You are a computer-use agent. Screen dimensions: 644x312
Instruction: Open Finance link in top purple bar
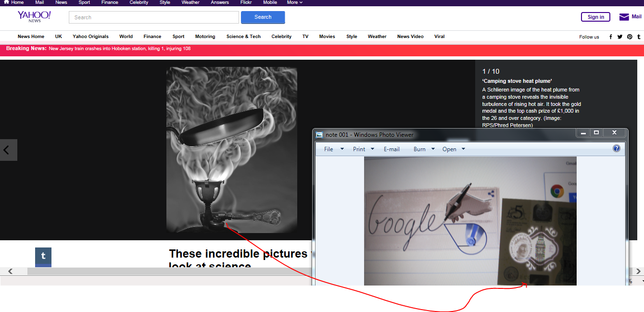point(110,2)
